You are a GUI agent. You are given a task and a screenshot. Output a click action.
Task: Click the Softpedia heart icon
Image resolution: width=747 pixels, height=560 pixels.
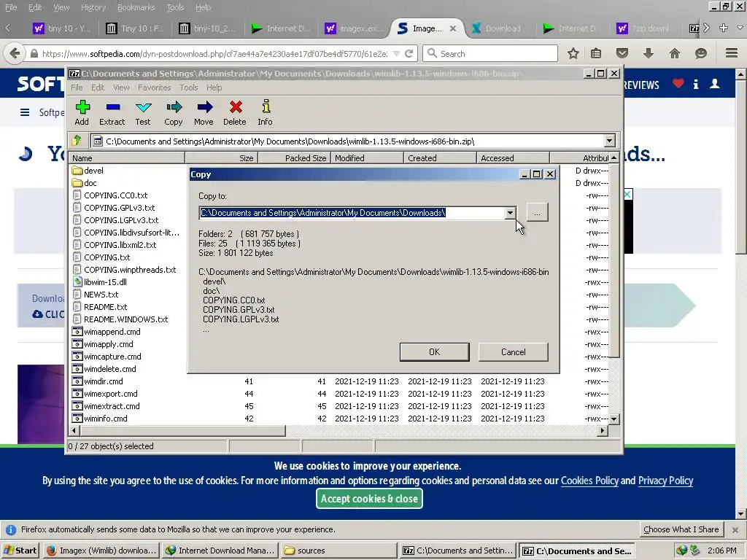point(678,84)
